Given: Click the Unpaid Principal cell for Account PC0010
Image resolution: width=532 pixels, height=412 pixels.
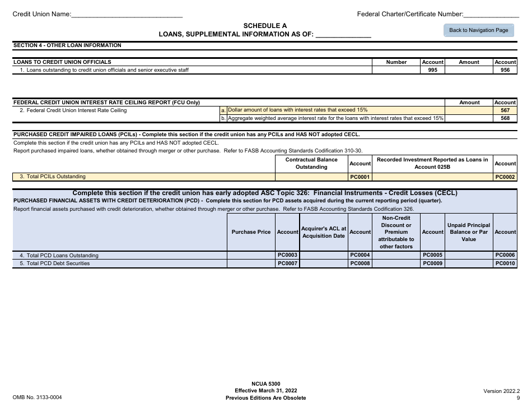Looking at the screenshot, I should [x=469, y=263].
